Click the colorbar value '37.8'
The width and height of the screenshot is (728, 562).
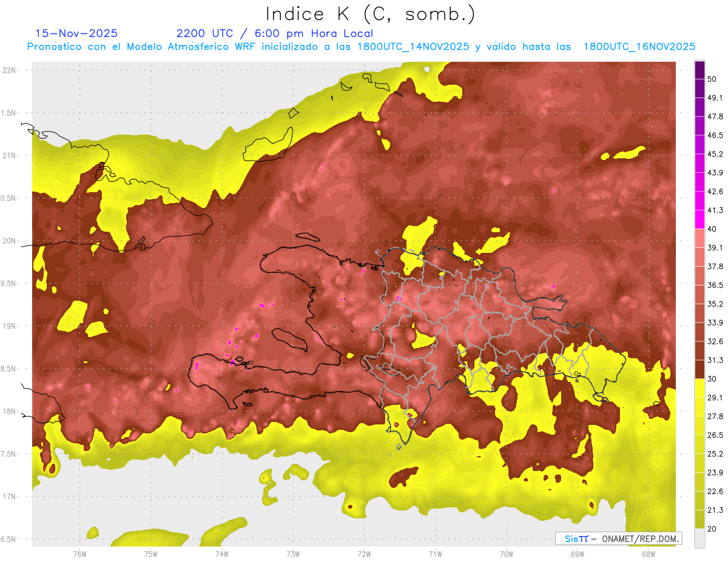715,266
